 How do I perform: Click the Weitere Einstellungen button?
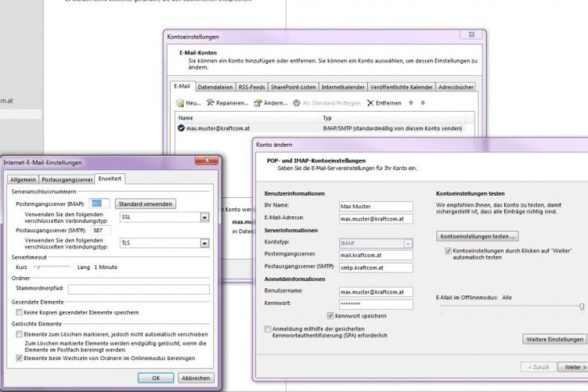pyautogui.click(x=554, y=340)
